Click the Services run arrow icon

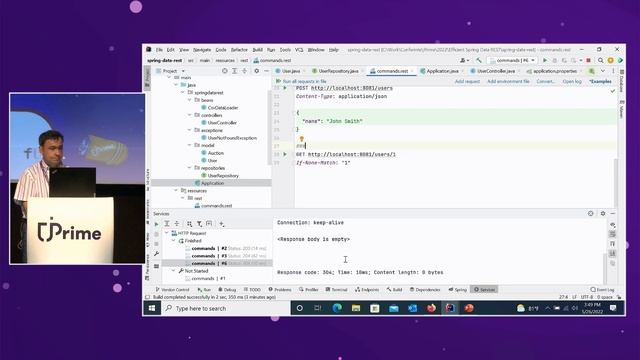(156, 224)
